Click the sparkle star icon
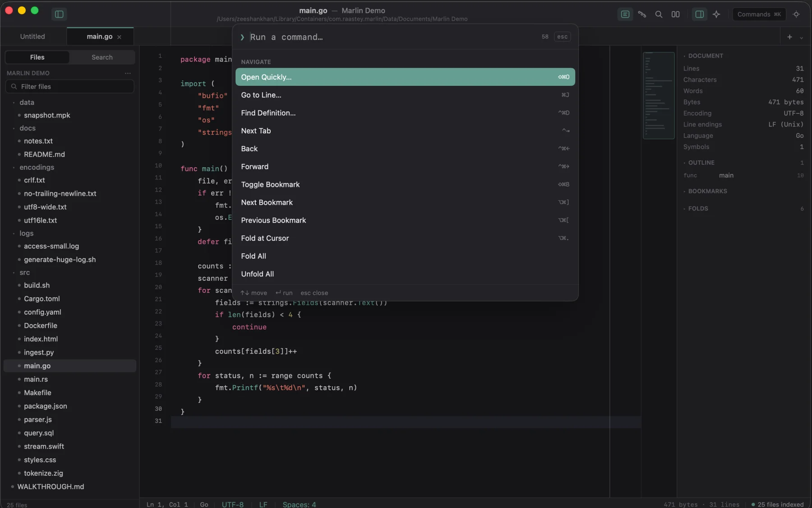This screenshot has width=812, height=508. pyautogui.click(x=716, y=14)
